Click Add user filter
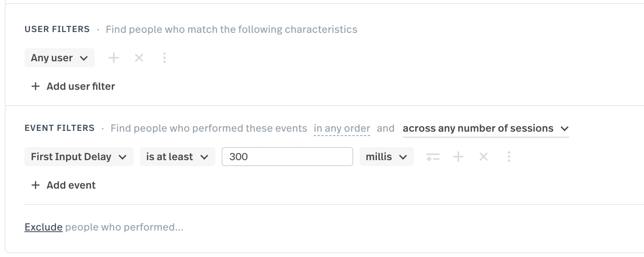This screenshot has width=644, height=257. (x=81, y=87)
